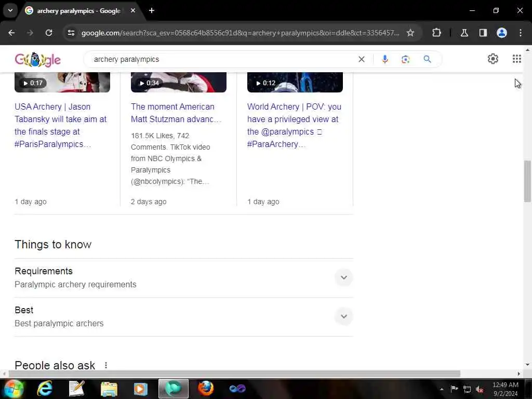Click the browser address bar URL
This screenshot has width=532, height=399.
pos(240,33)
